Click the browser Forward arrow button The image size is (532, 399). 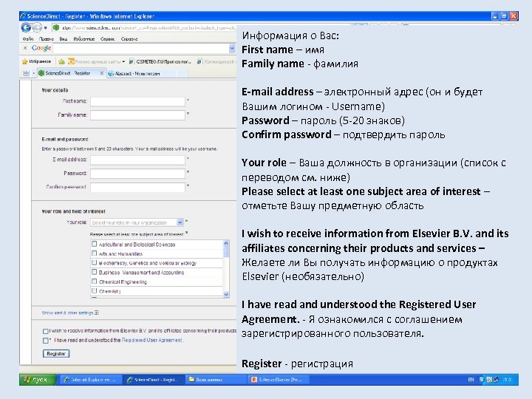[37, 27]
